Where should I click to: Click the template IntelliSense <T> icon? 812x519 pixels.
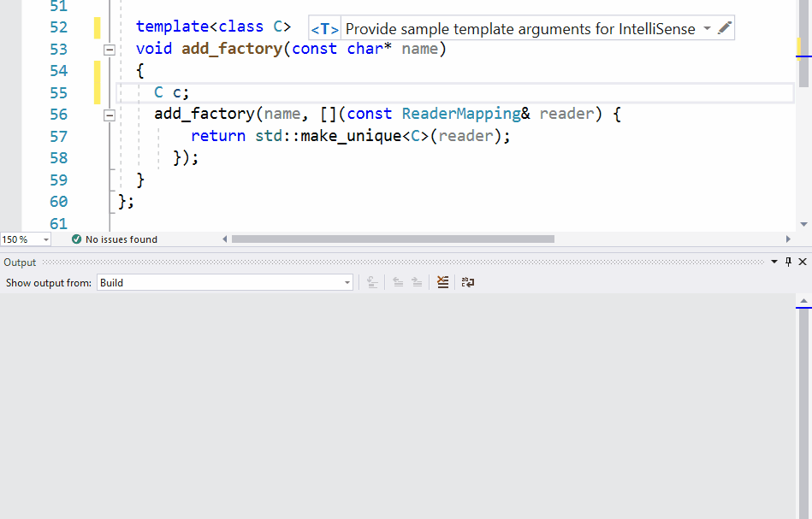pyautogui.click(x=324, y=28)
